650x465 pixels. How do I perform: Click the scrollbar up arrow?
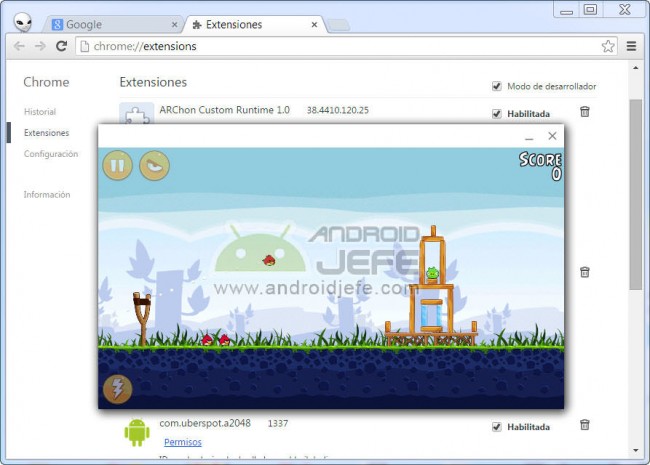coord(635,68)
